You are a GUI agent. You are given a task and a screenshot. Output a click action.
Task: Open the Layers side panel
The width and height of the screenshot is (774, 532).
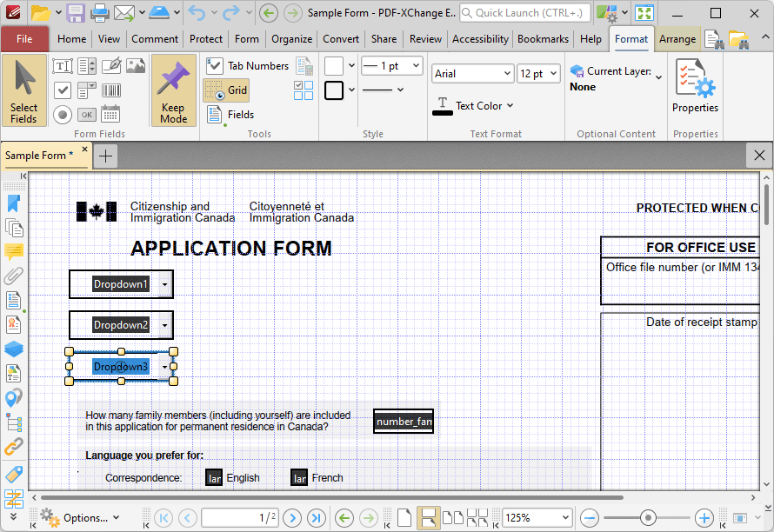tap(13, 349)
